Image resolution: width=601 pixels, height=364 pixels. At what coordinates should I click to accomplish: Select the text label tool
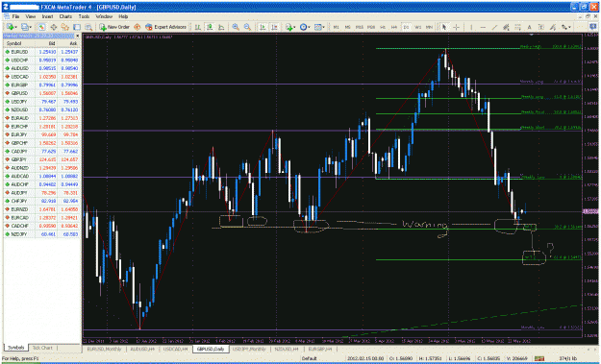coord(540,27)
